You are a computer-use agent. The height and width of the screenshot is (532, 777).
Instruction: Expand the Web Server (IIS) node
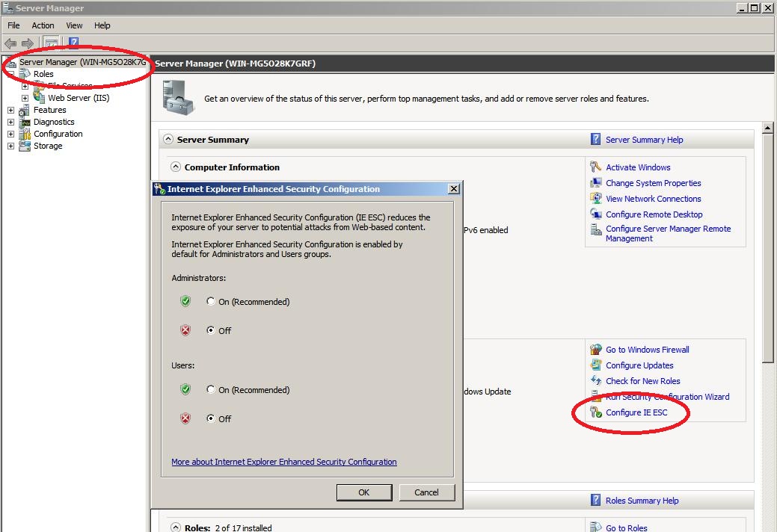click(25, 98)
